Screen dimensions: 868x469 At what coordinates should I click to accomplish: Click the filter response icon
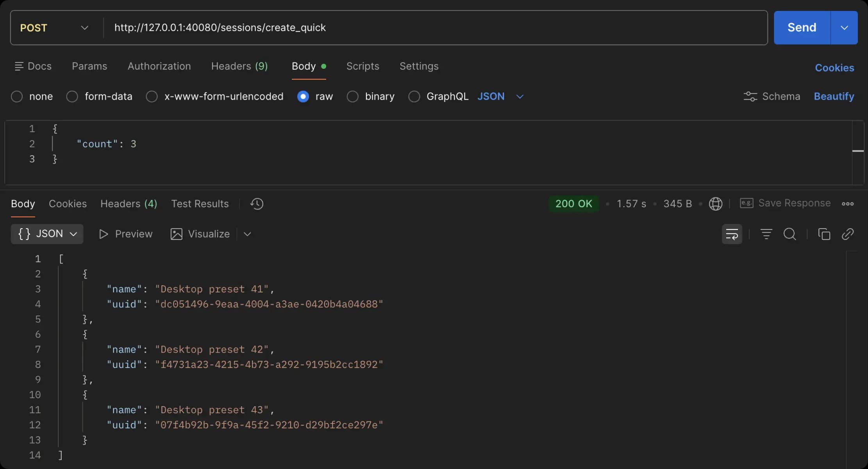pyautogui.click(x=766, y=234)
